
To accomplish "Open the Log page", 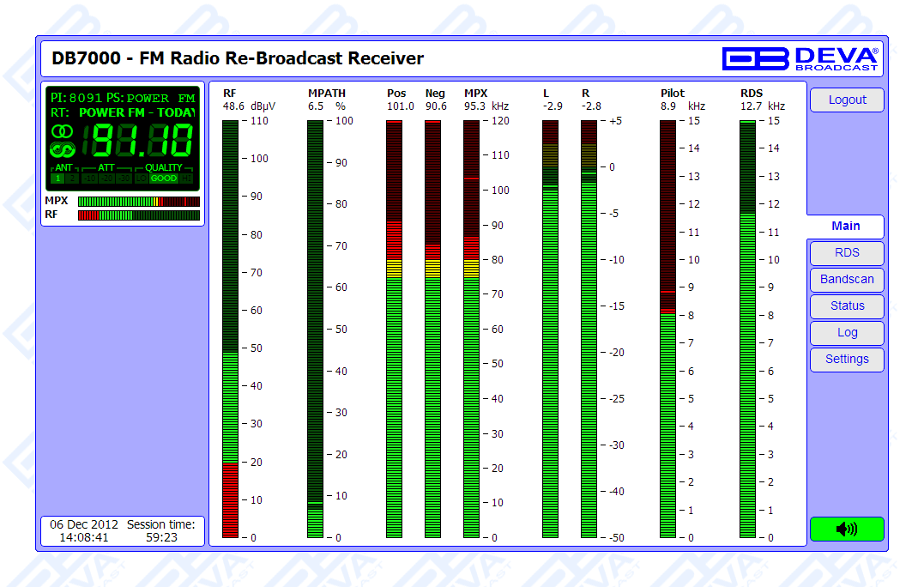I will [x=846, y=333].
